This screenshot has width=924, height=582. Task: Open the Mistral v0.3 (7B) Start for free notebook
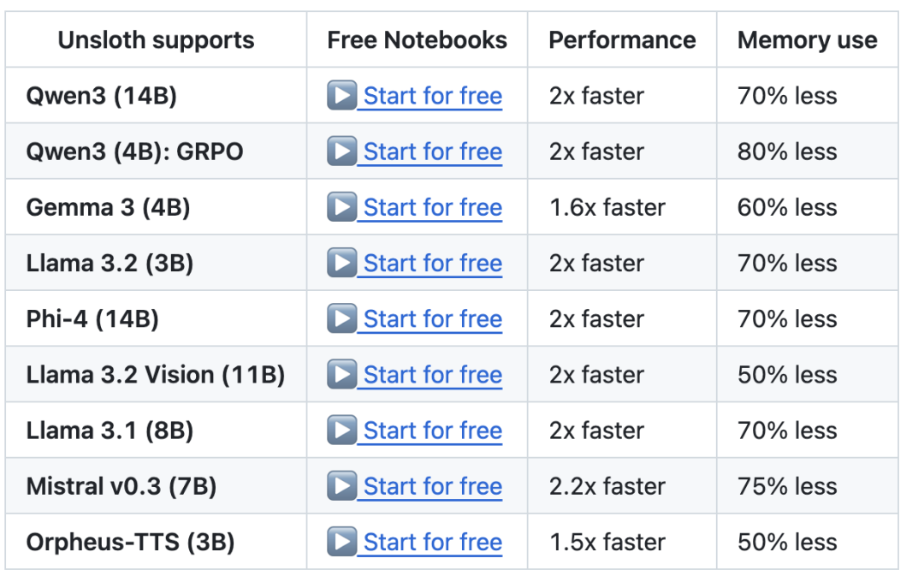(432, 486)
